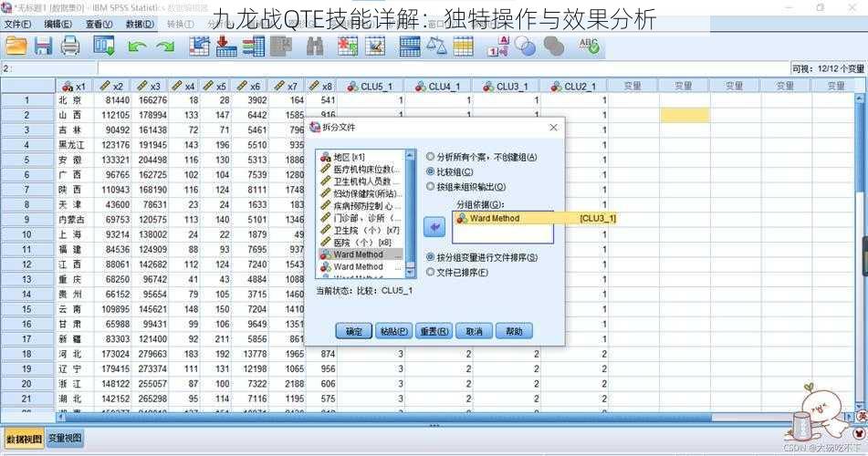
Task: Click the Find binoculars icon
Action: point(314,47)
